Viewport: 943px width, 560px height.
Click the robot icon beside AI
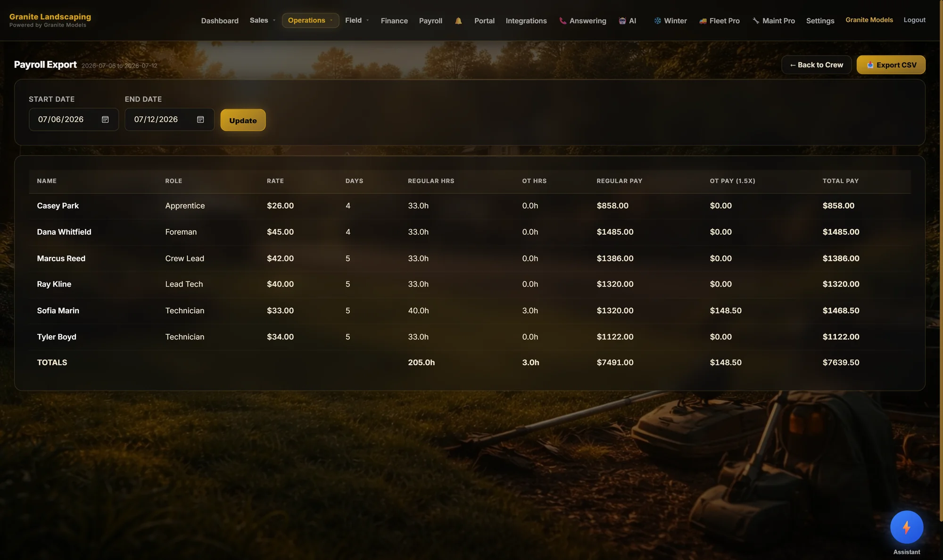(622, 21)
